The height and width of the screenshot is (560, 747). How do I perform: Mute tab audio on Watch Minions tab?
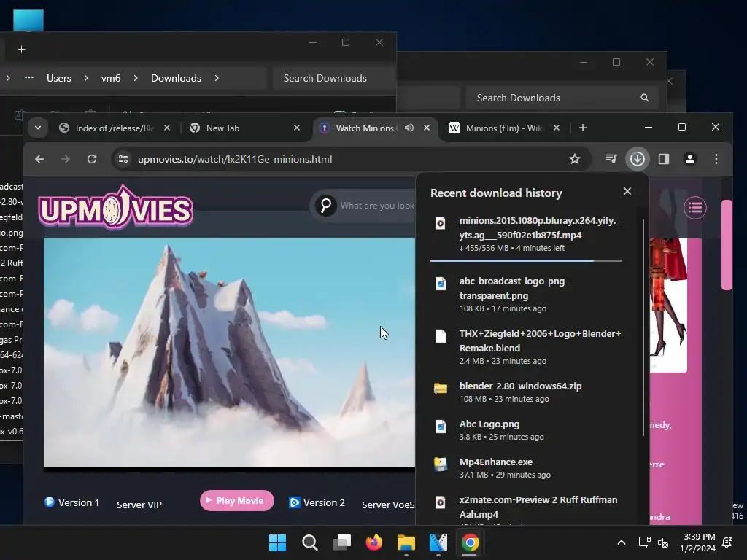click(x=409, y=128)
